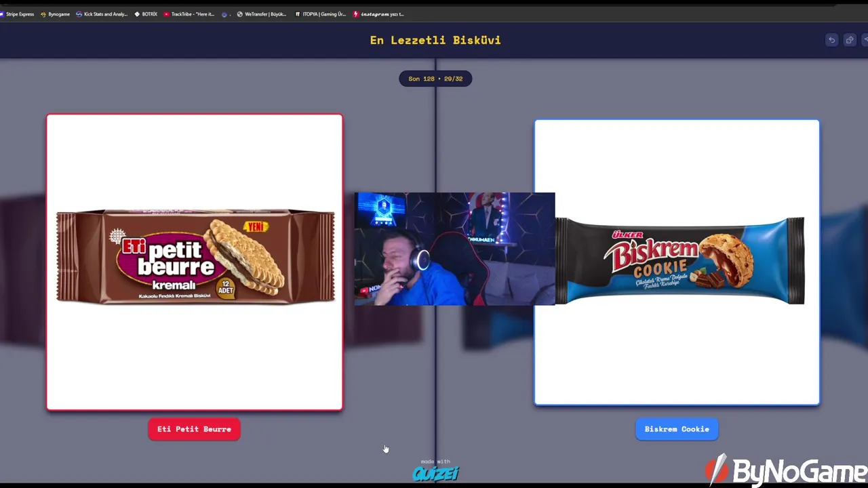Screen dimensions: 868x488
Task: Open the instagram yazı bookmark
Action: coord(378,14)
